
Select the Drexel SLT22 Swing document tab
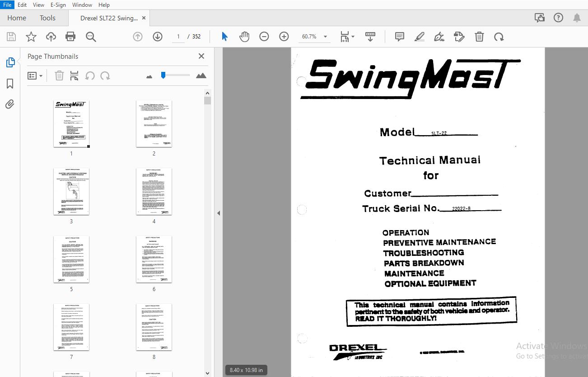(109, 18)
